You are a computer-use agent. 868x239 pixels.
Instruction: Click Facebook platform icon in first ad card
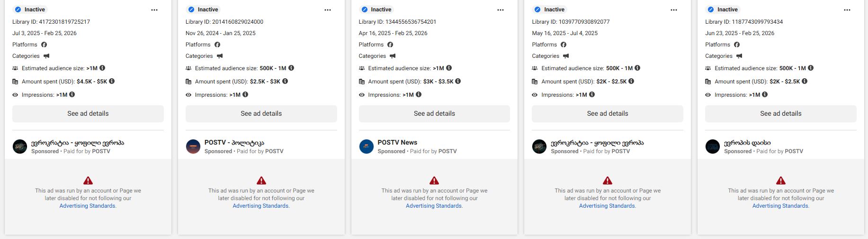coord(44,45)
